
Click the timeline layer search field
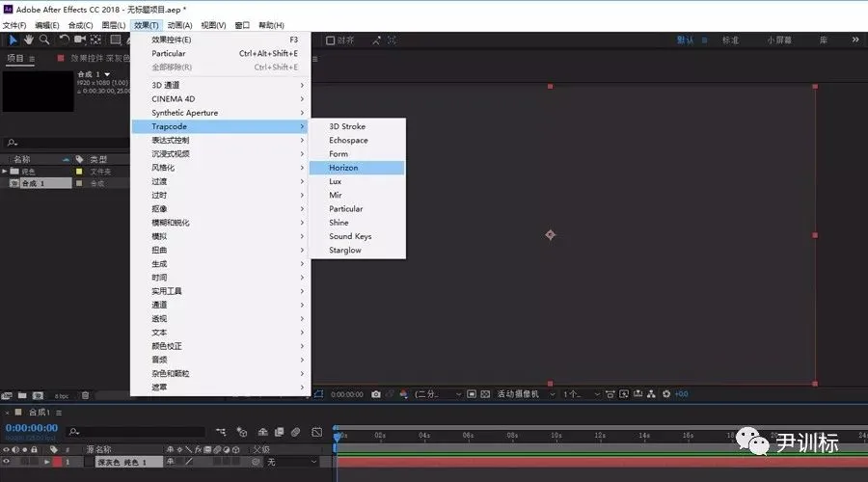tap(136, 432)
